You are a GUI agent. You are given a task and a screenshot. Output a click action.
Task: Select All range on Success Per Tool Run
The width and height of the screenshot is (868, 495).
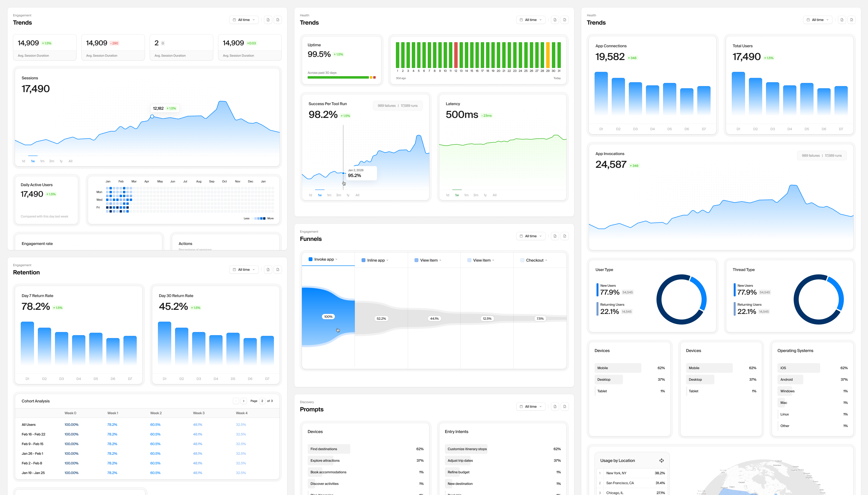[x=357, y=195]
